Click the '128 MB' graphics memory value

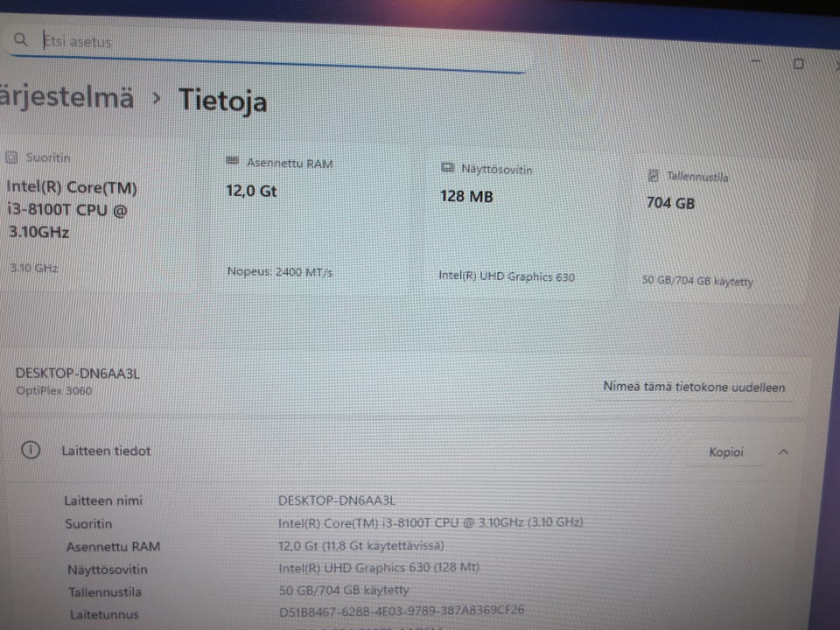(x=466, y=196)
